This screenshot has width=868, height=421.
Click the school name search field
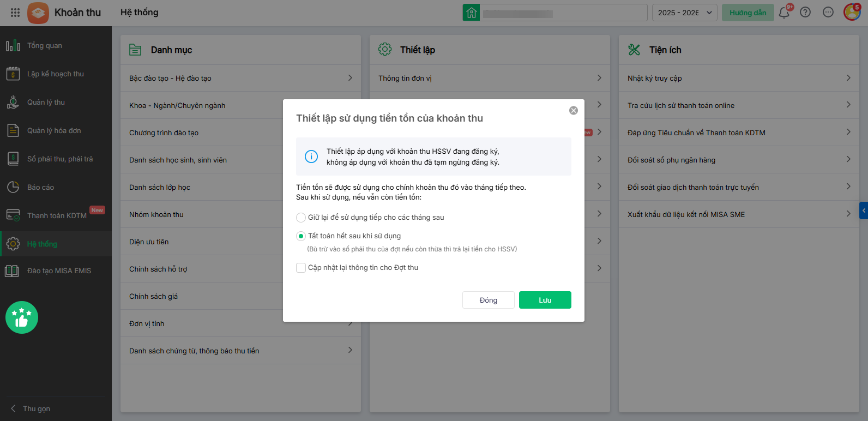point(563,13)
